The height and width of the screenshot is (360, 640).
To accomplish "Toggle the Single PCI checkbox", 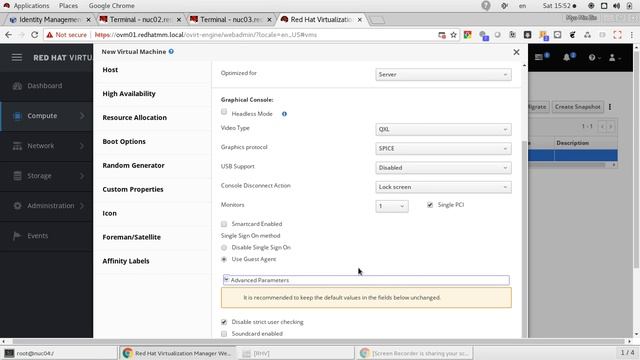I will pos(430,205).
